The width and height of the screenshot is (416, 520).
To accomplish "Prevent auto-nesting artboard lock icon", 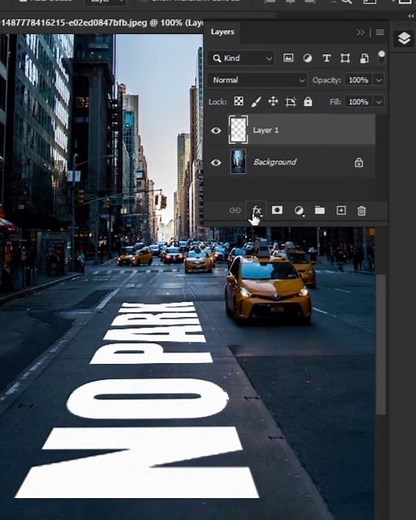I will click(291, 102).
